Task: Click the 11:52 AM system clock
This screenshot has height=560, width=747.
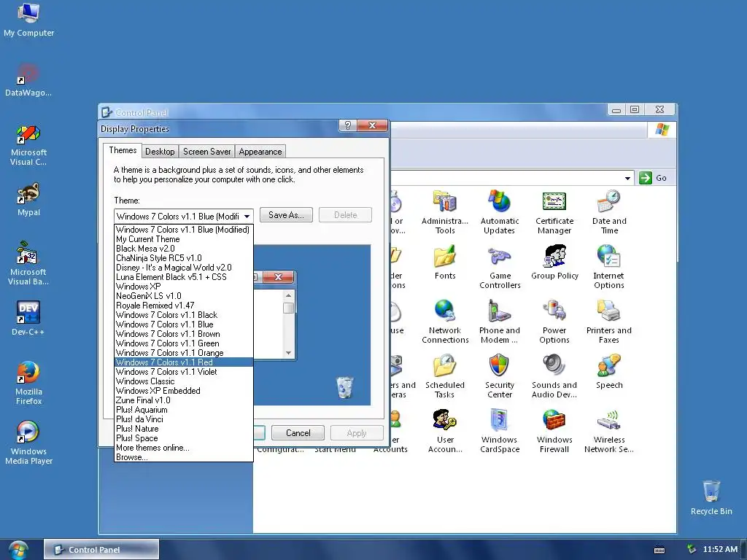Action: (x=720, y=550)
